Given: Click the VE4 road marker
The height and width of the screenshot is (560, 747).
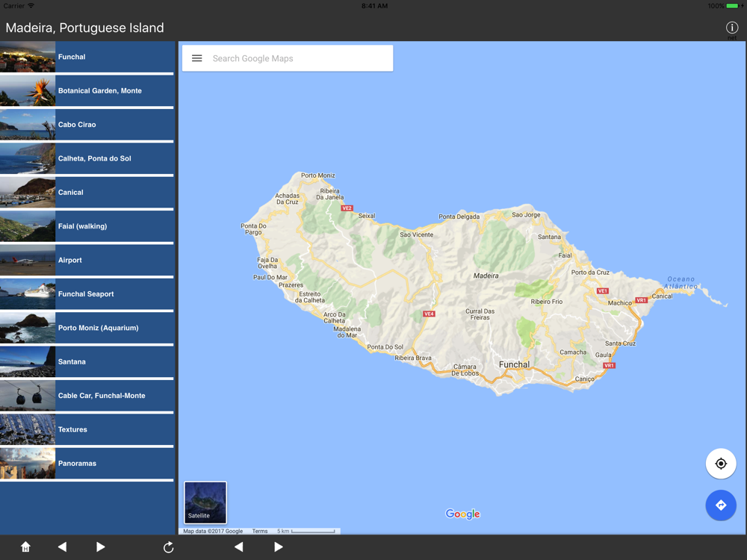Looking at the screenshot, I should (x=429, y=314).
